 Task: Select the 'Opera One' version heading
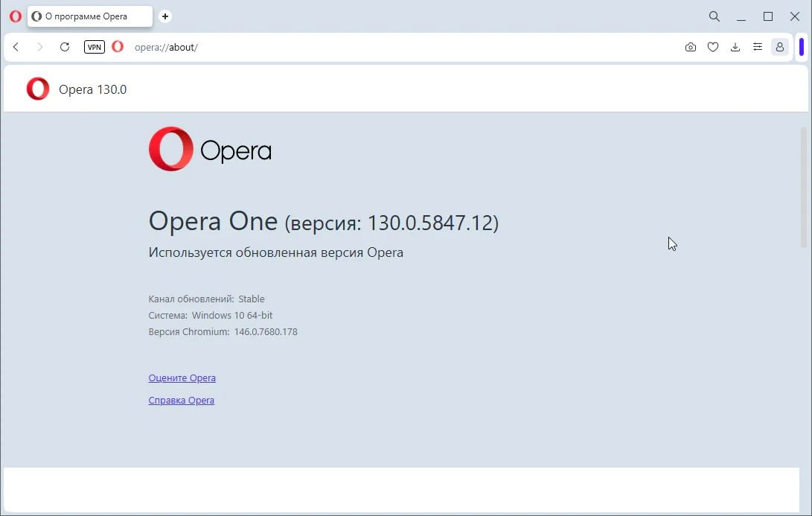coord(323,222)
